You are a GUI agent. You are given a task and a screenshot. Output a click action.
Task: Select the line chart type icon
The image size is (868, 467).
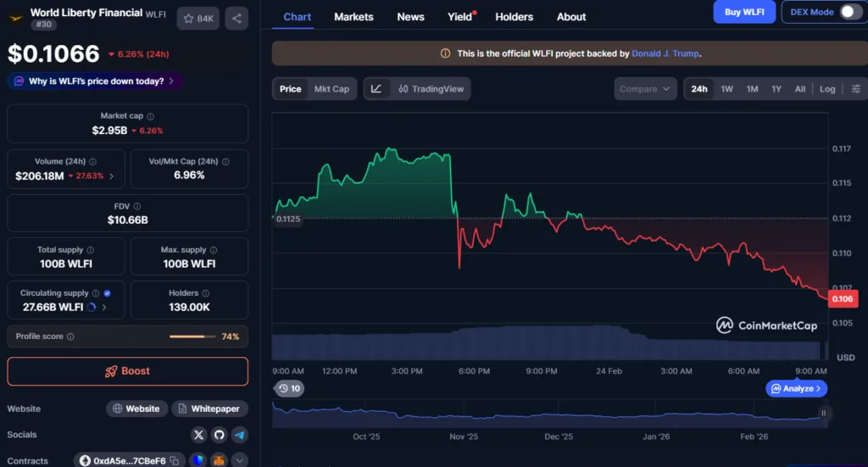click(x=376, y=89)
